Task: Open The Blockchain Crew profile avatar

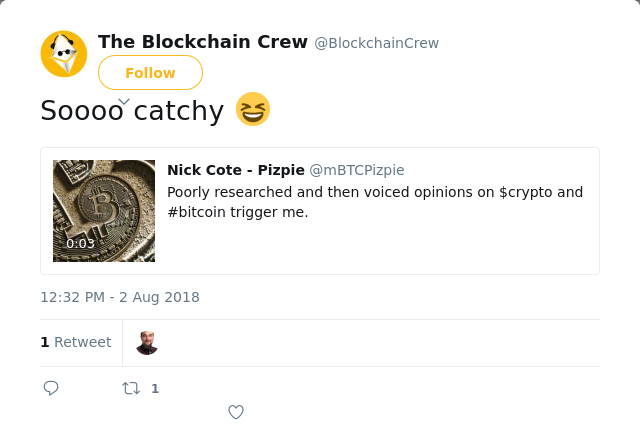Action: pyautogui.click(x=64, y=54)
